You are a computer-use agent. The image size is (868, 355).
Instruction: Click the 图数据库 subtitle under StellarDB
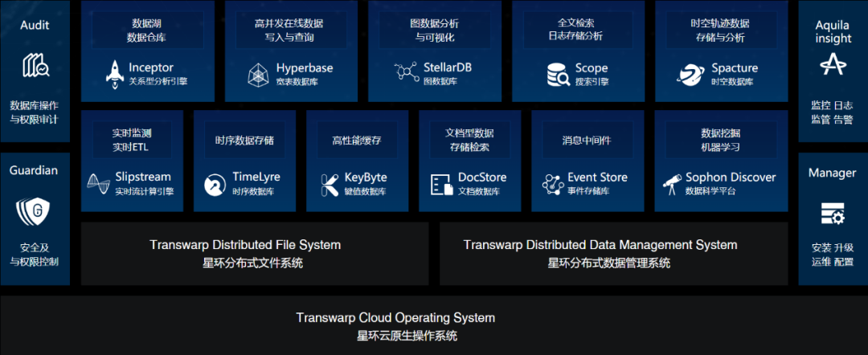[x=440, y=82]
